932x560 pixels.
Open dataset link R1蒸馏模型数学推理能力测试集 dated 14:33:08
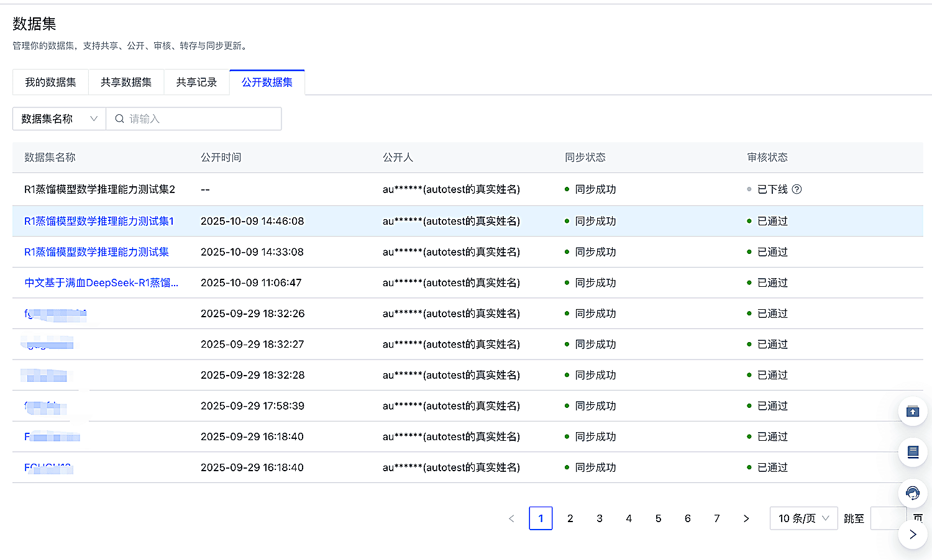pyautogui.click(x=96, y=252)
